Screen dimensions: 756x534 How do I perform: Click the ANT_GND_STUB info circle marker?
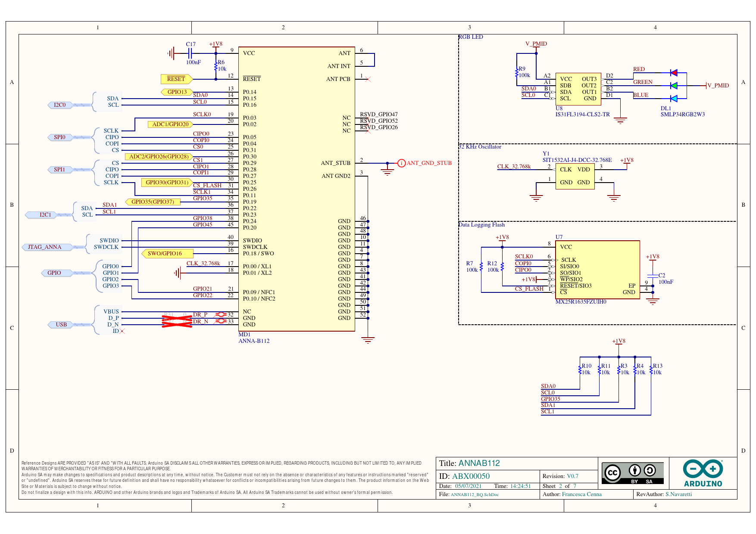401,163
